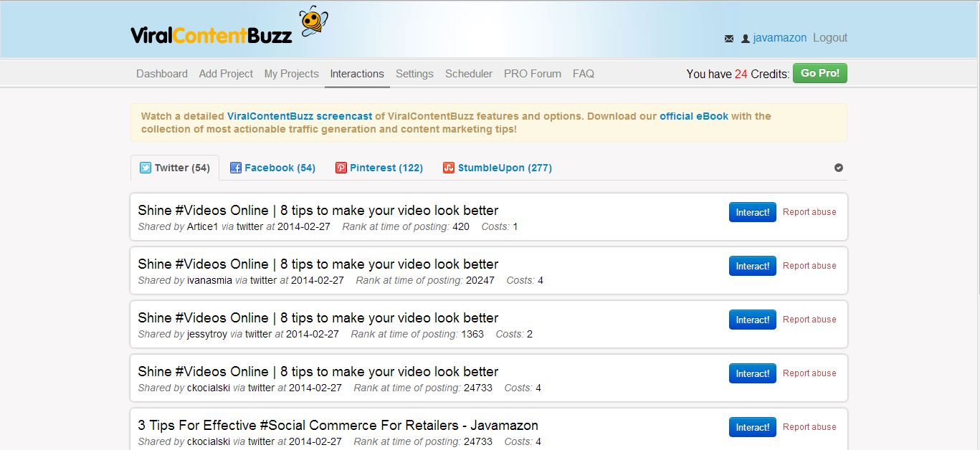Click the ViralContentBuzz bee logo
980x450 pixels.
[x=228, y=27]
